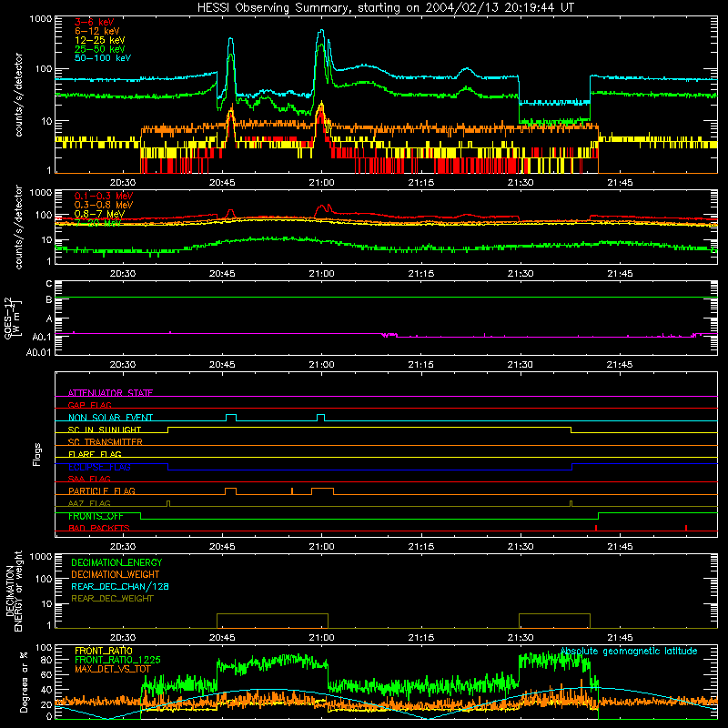Select the DECIMATION_ENERGY legend label
Screen dimensions: 728x728
[x=116, y=562]
